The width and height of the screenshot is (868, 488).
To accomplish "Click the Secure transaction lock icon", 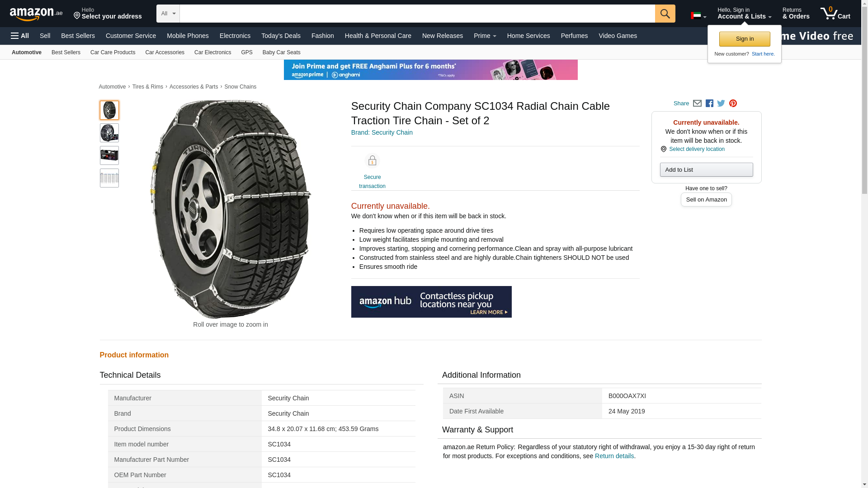I will pos(372,161).
